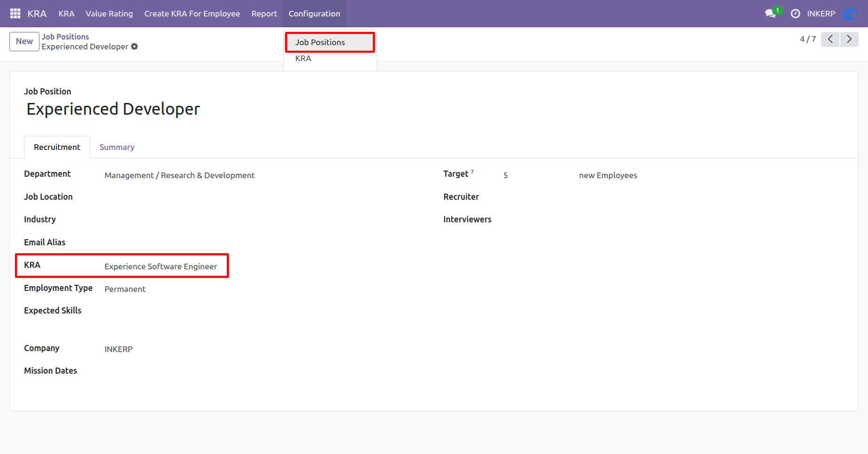Open the apps grid menu icon
The height and width of the screenshot is (454, 868).
pyautogui.click(x=15, y=14)
